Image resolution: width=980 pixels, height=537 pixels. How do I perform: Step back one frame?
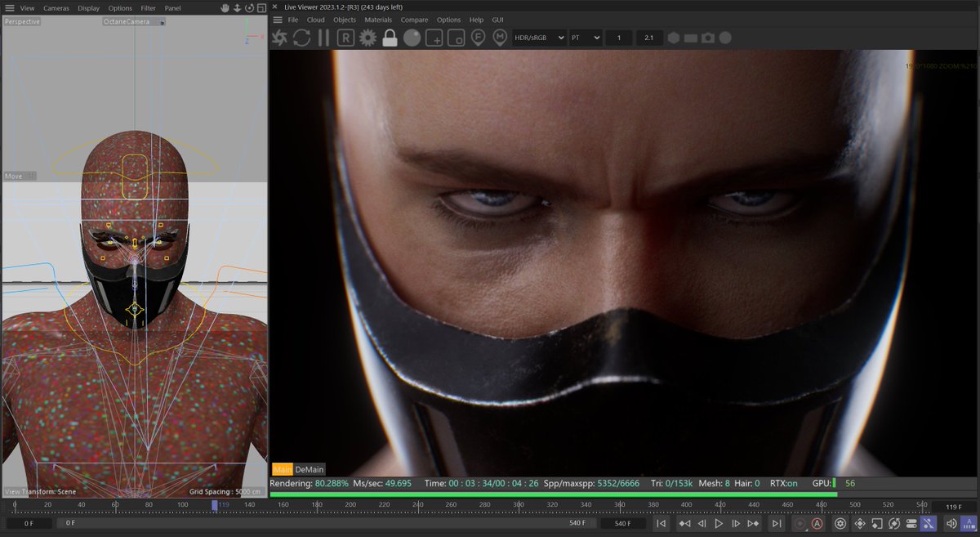702,523
